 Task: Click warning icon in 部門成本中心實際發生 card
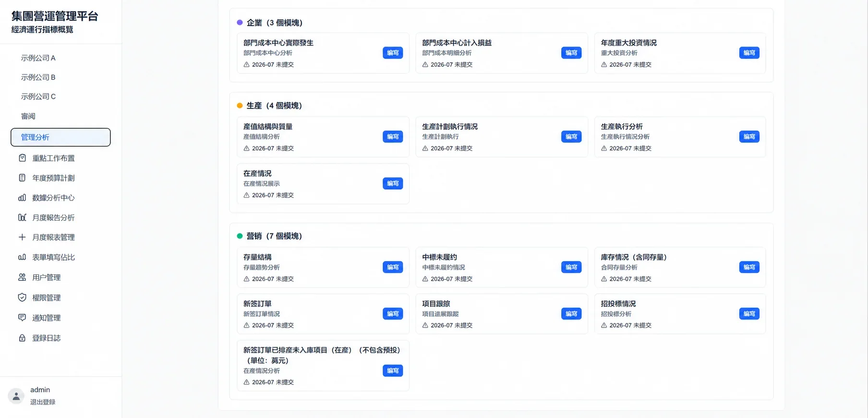pos(246,64)
